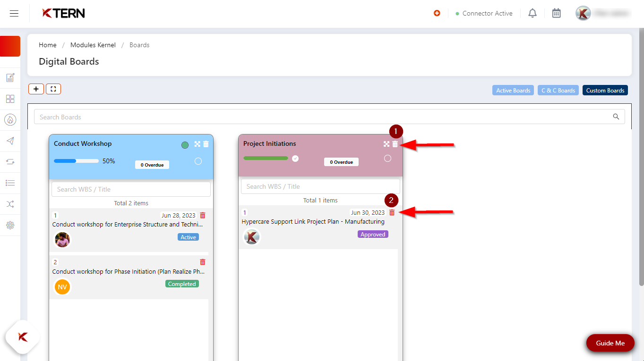The image size is (644, 361).
Task: Click the Guide Me button
Action: 610,343
